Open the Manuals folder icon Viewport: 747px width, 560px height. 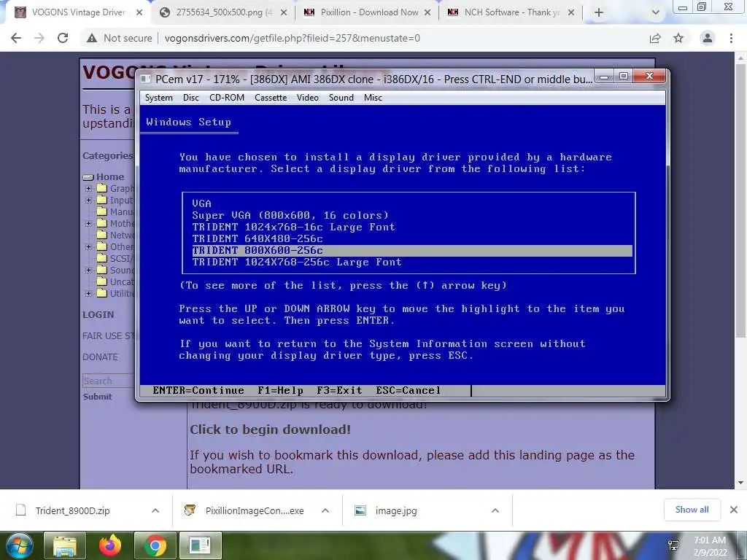pyautogui.click(x=102, y=211)
